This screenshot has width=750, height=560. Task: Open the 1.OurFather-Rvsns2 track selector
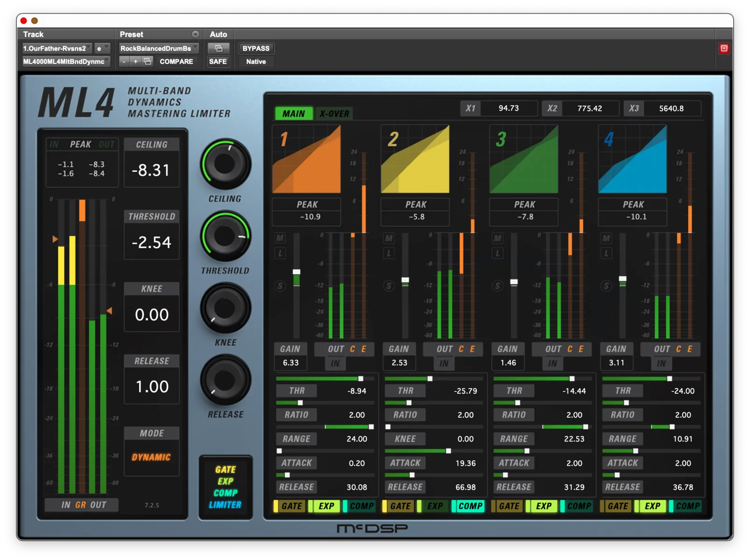[56, 48]
